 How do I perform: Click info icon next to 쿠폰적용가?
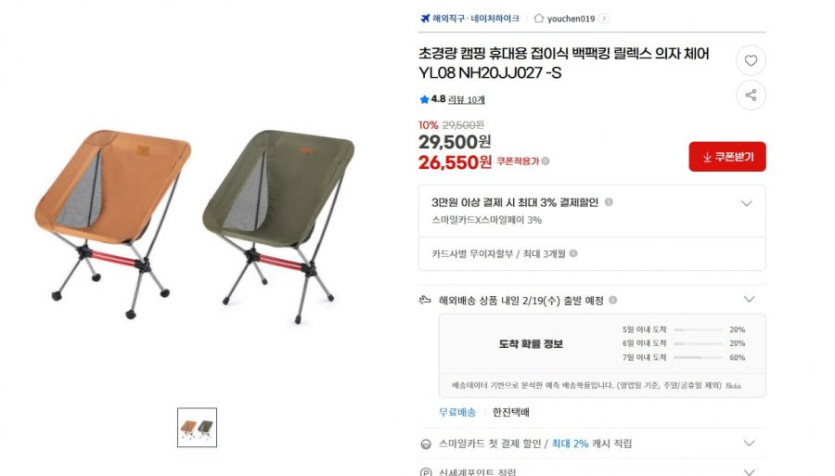(546, 161)
